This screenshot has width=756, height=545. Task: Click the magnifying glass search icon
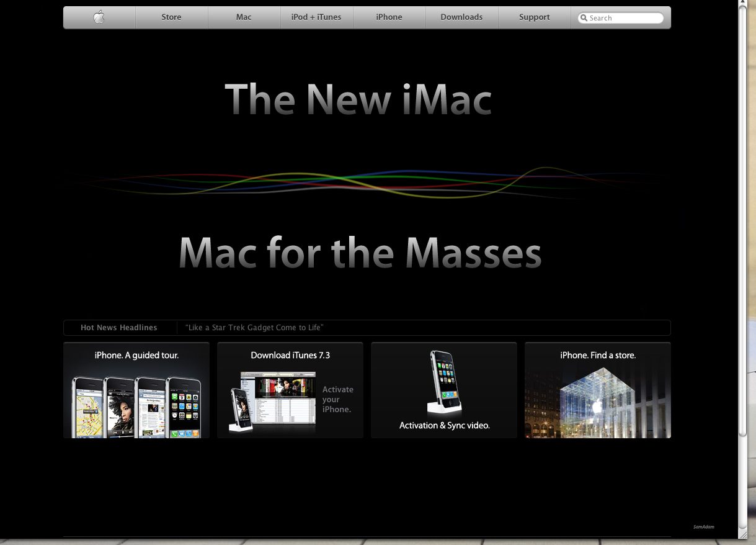pyautogui.click(x=584, y=18)
